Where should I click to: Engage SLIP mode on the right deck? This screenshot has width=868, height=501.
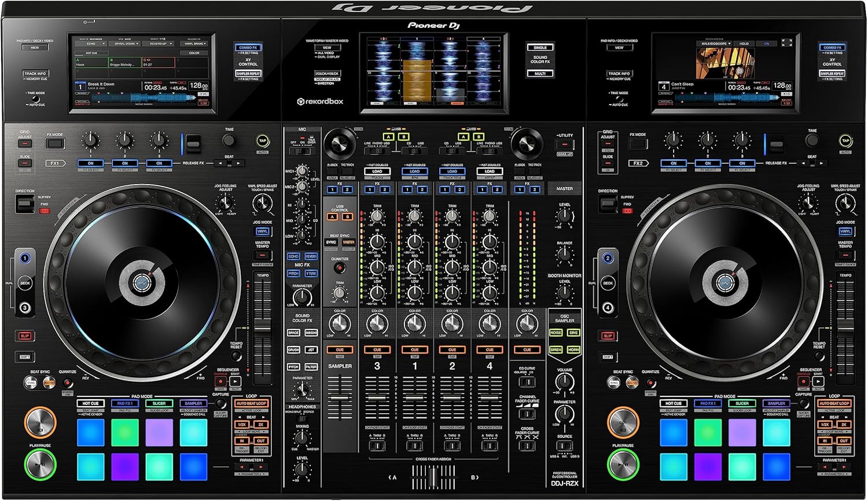[606, 334]
